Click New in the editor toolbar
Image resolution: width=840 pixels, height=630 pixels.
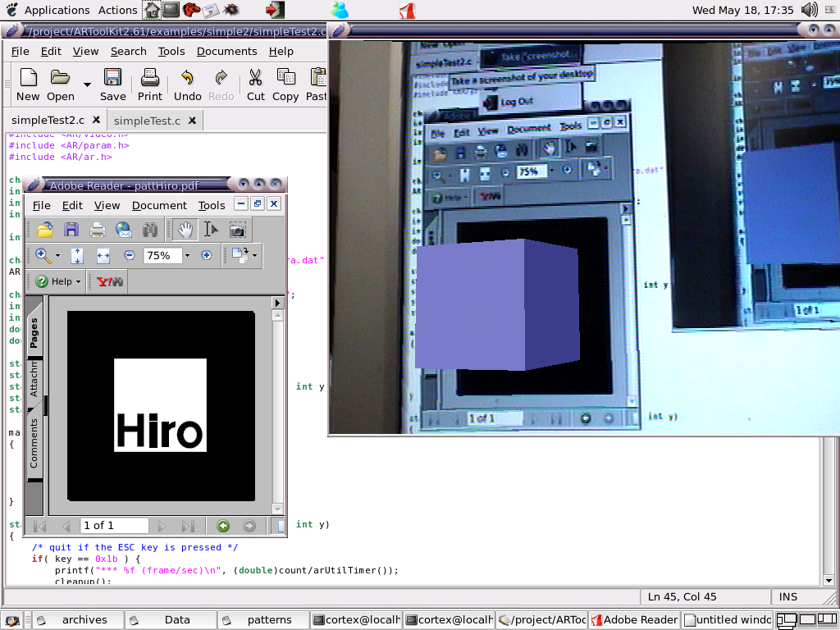[28, 84]
